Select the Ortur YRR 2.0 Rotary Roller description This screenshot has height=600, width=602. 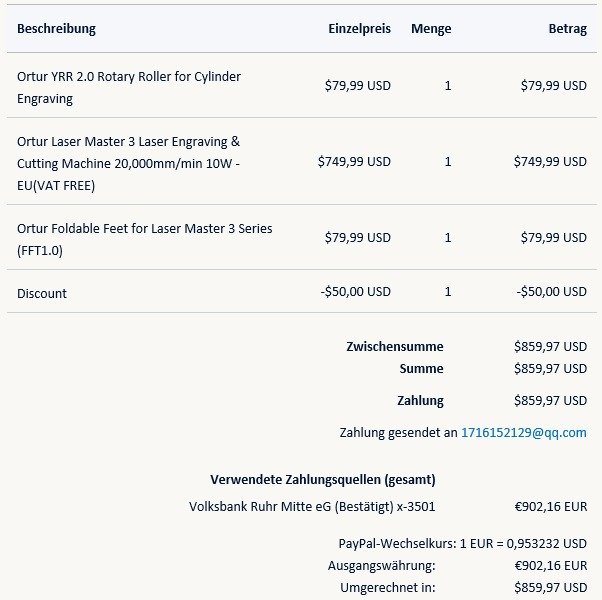click(129, 87)
